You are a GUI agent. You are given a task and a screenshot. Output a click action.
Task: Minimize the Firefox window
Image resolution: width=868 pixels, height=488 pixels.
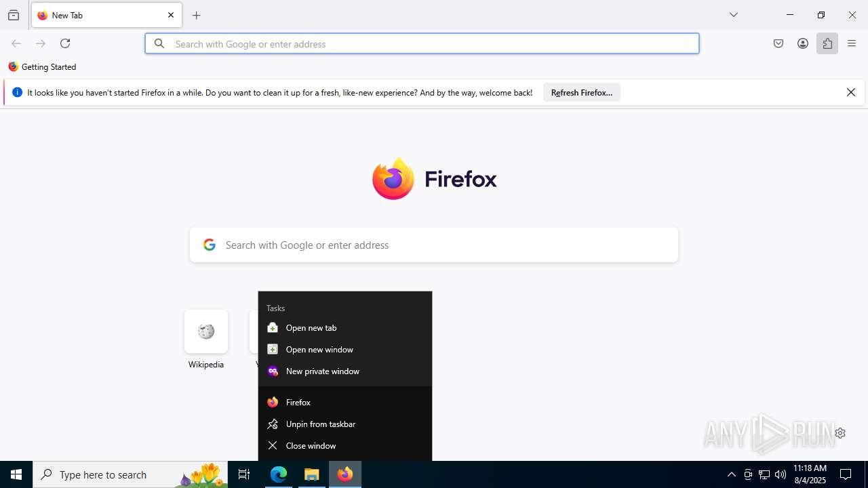[x=790, y=15]
